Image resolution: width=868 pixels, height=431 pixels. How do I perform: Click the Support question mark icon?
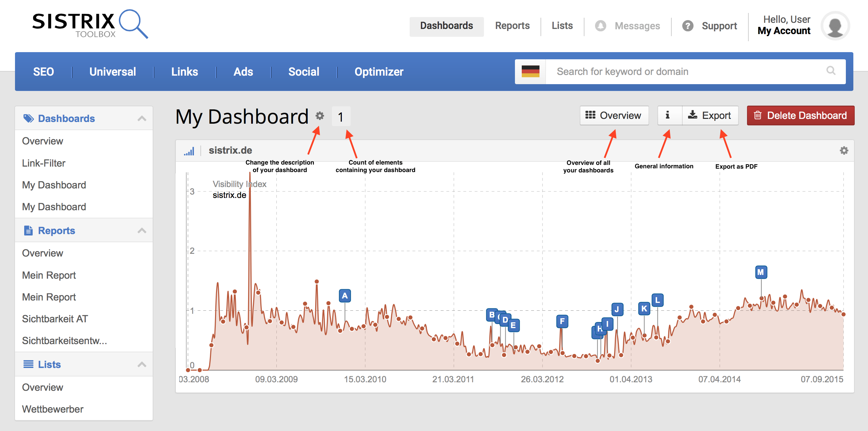688,26
